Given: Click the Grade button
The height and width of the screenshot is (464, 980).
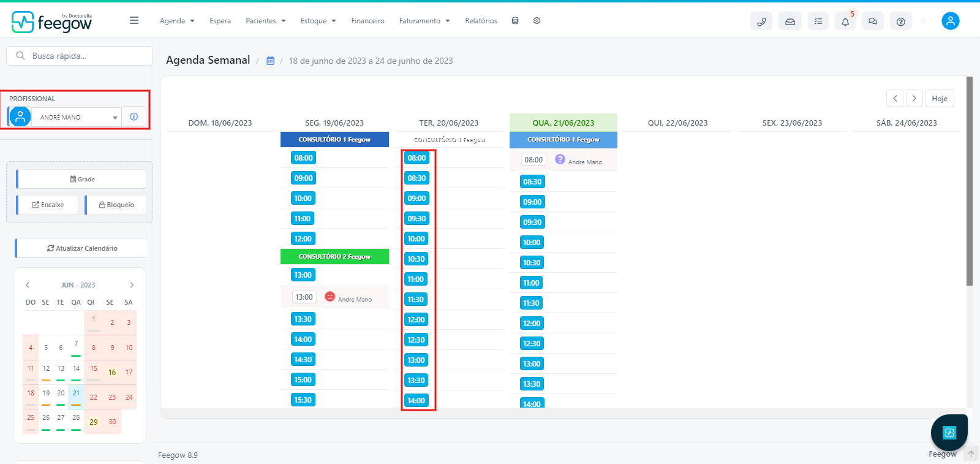Looking at the screenshot, I should (81, 179).
